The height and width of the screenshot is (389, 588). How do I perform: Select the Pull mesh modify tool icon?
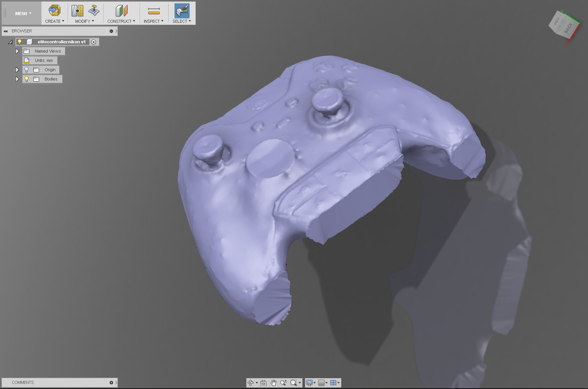(x=94, y=10)
